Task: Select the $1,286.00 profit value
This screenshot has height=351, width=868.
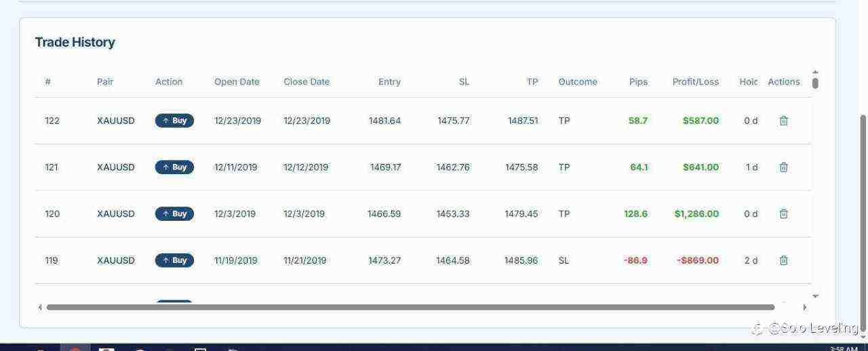Action: pyautogui.click(x=696, y=213)
